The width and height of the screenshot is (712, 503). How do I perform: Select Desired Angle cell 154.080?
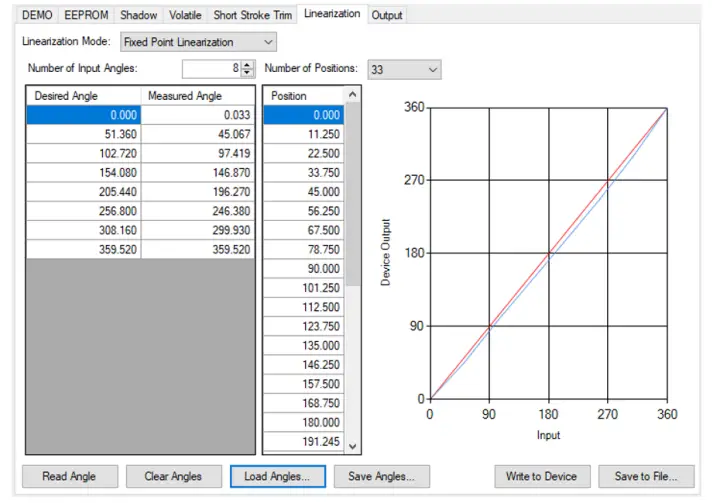coord(84,173)
